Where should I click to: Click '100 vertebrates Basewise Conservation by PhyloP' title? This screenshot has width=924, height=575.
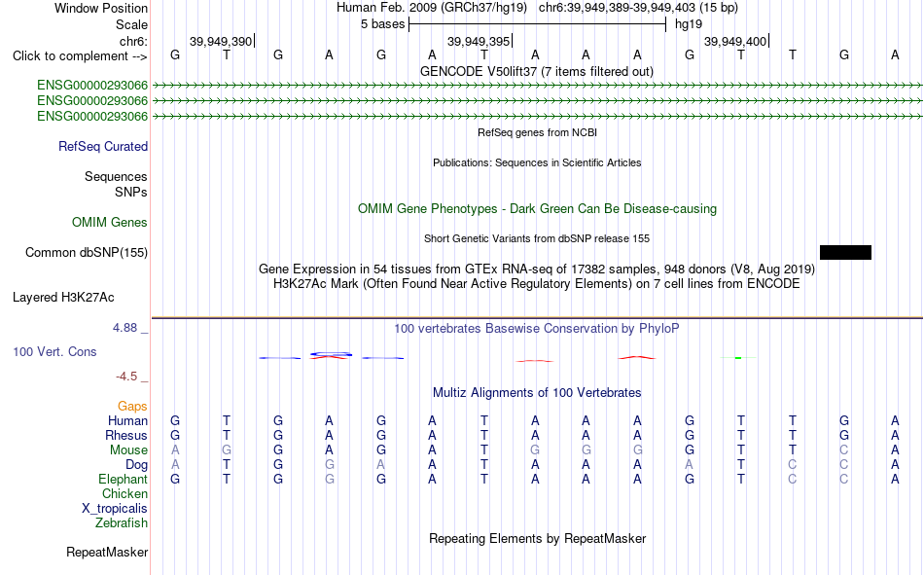coord(537,329)
